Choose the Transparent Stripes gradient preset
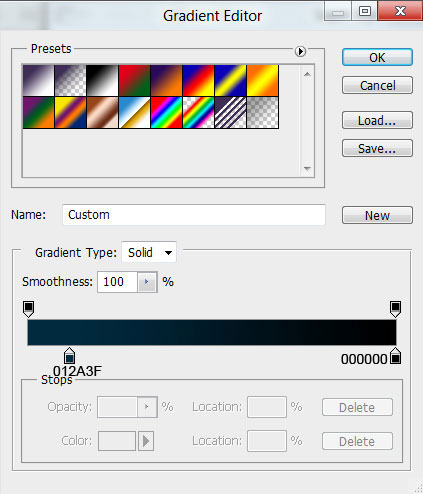Viewport: 423px width, 494px height. pyautogui.click(x=230, y=113)
